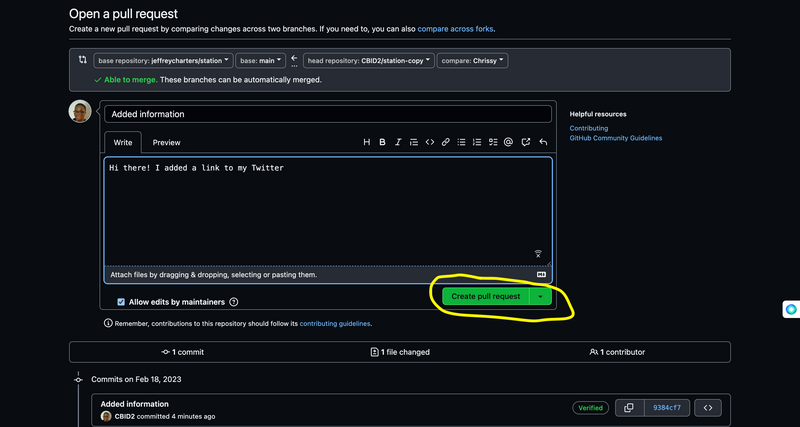Copy the full commit SHA icon

[x=628, y=407]
